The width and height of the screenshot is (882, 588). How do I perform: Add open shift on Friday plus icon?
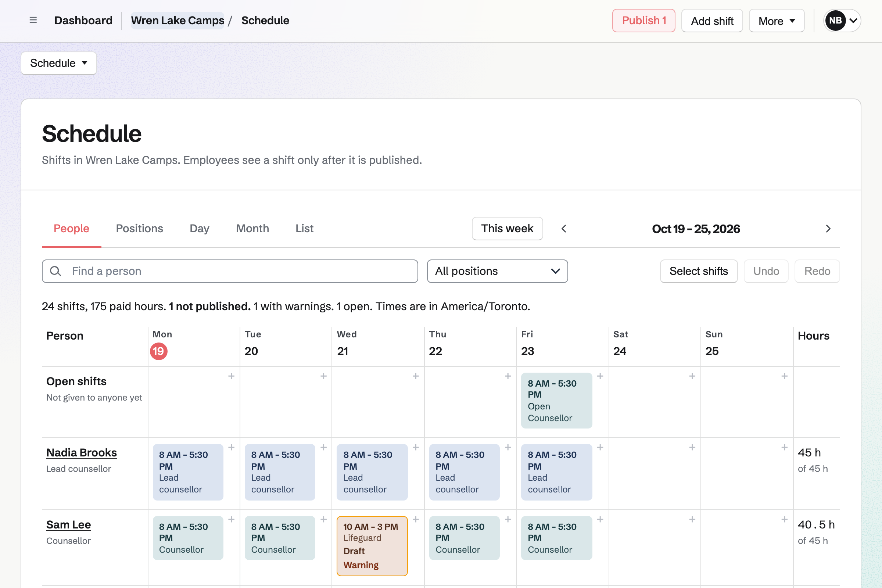[600, 376]
